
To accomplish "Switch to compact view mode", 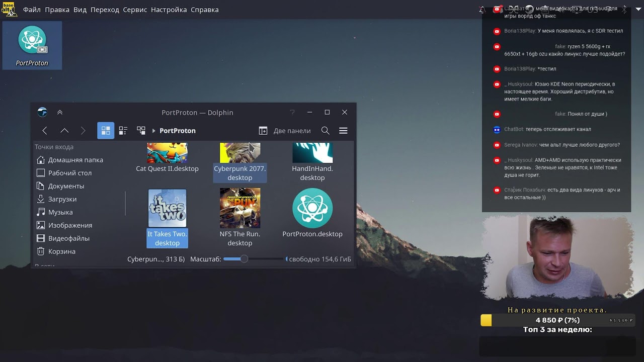I will [x=123, y=131].
